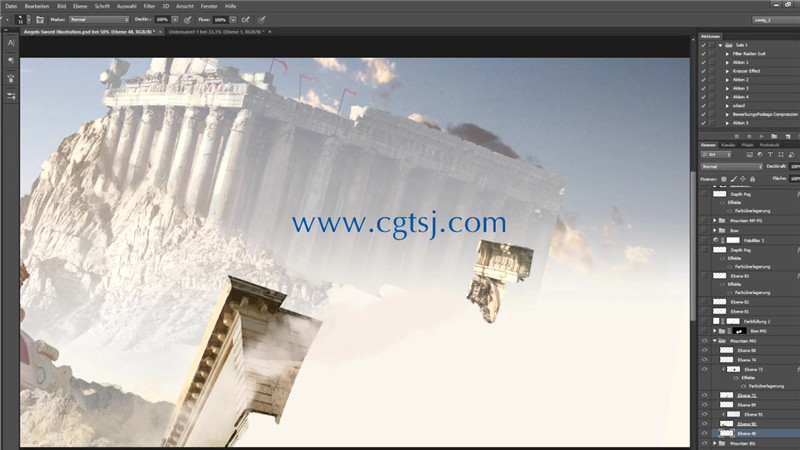Filter layers by shape layer icon
This screenshot has height=450, width=800.
781,155
